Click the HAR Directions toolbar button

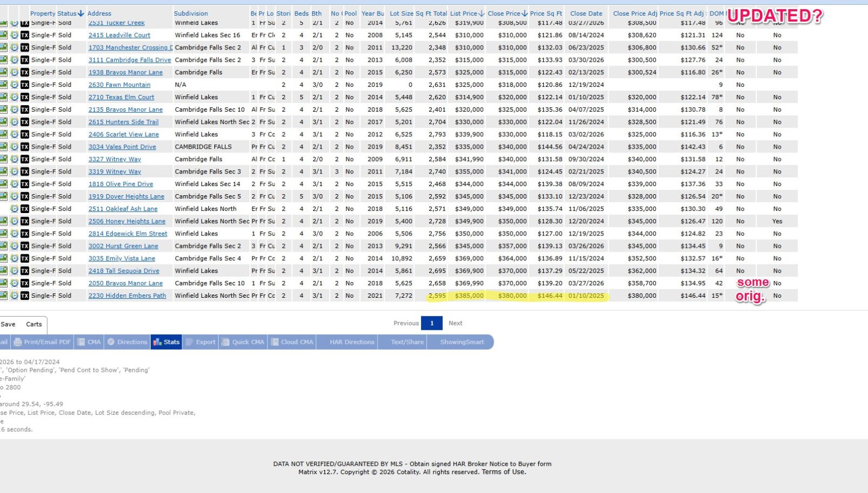click(x=352, y=342)
